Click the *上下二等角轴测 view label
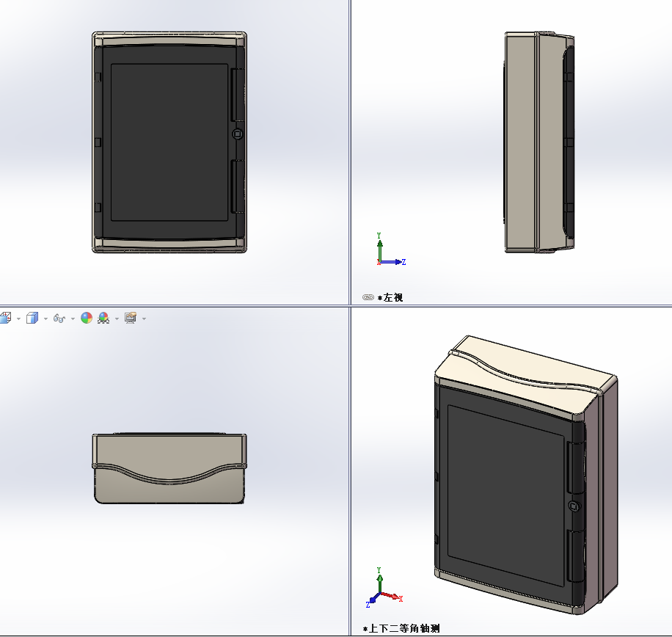 (x=401, y=628)
